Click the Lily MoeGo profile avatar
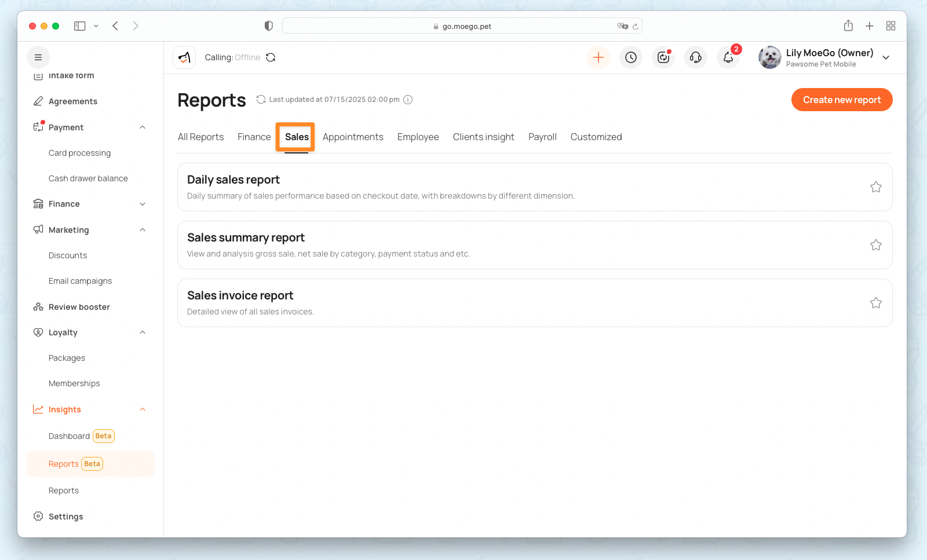This screenshot has width=927, height=560. (770, 57)
